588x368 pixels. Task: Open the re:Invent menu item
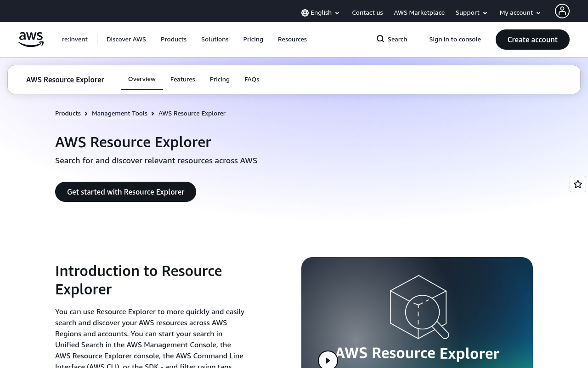(x=75, y=40)
